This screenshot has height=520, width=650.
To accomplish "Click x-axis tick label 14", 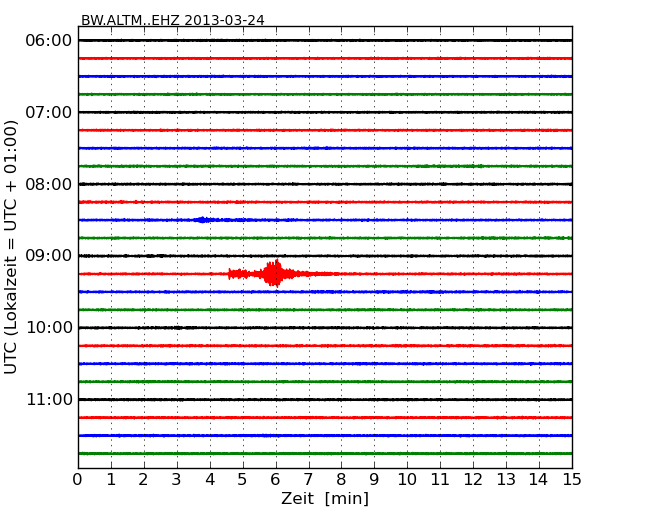I will point(538,480).
